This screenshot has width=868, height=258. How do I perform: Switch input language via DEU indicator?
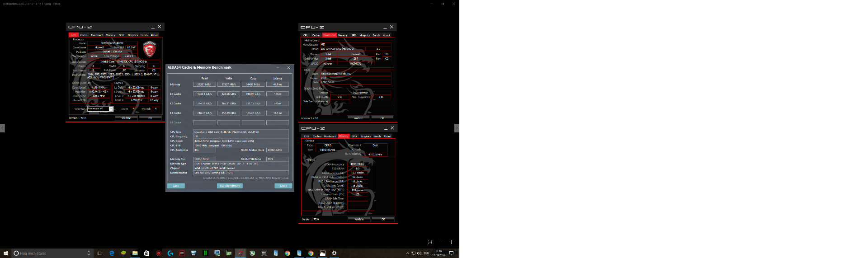pyautogui.click(x=426, y=253)
